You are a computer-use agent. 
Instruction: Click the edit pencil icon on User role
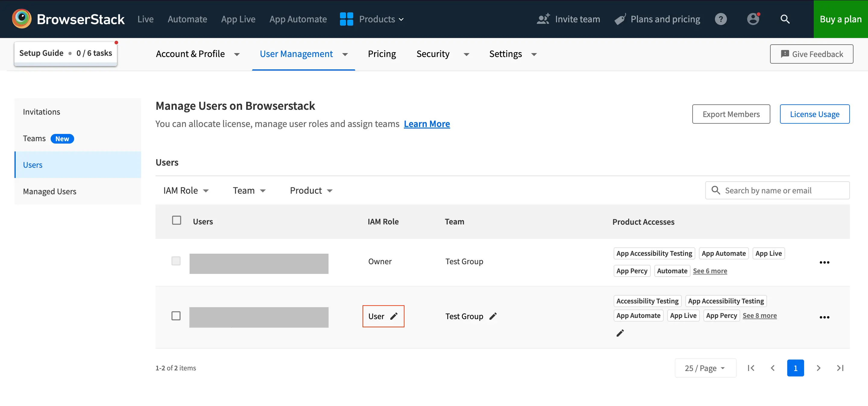pyautogui.click(x=395, y=316)
